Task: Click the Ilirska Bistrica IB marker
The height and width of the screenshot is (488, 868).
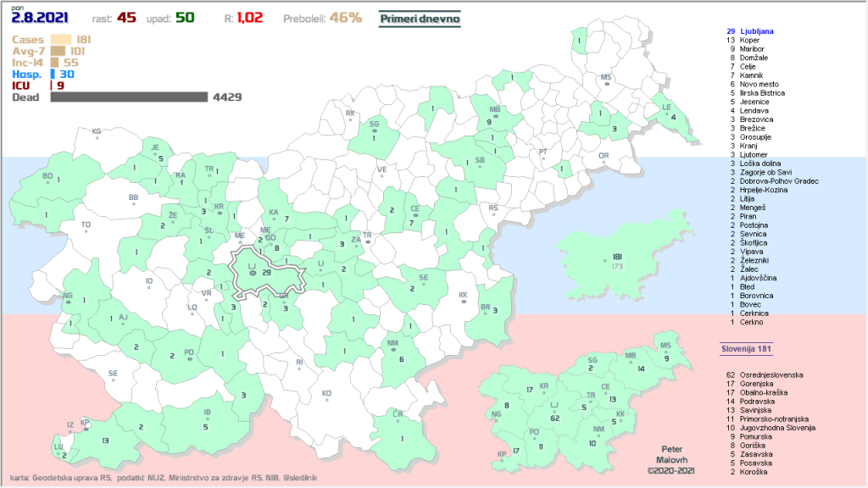Action: coord(206,415)
